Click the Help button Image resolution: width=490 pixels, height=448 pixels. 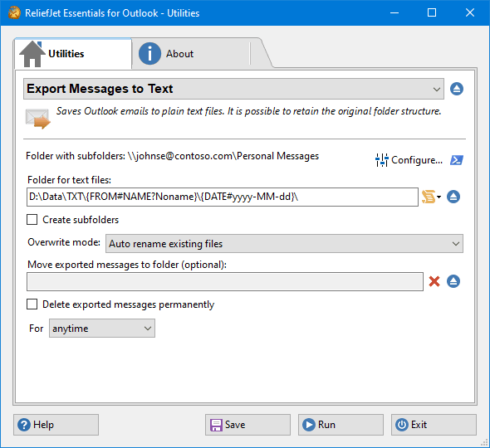(x=56, y=425)
